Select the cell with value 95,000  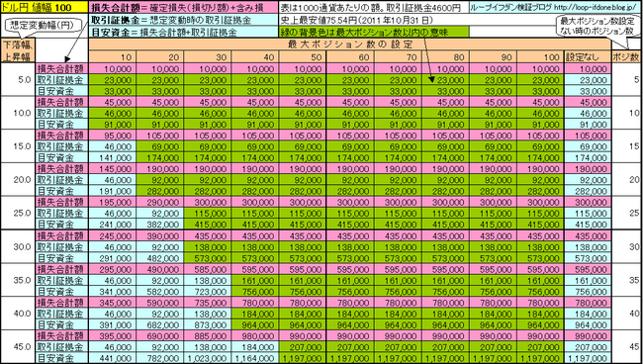point(113,136)
